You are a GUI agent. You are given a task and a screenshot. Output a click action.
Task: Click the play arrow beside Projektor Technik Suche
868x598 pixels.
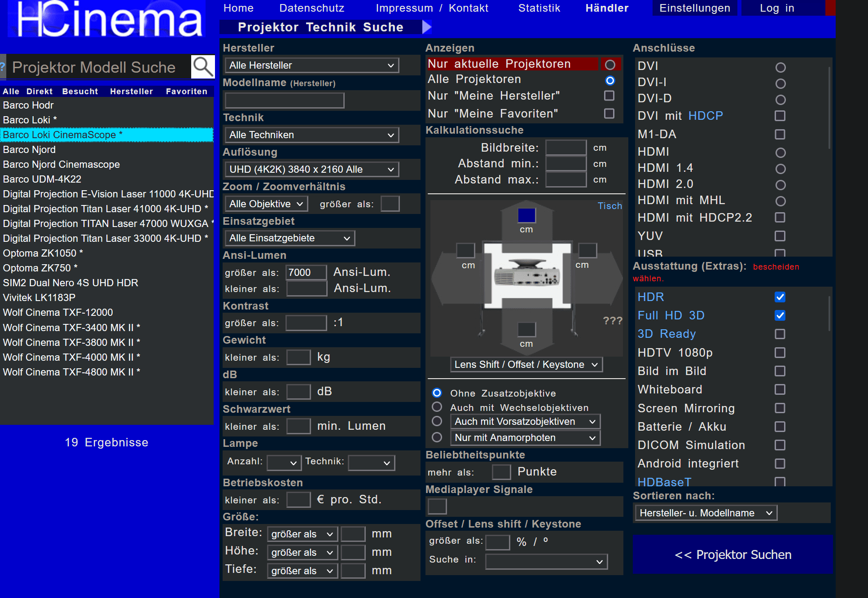427,27
